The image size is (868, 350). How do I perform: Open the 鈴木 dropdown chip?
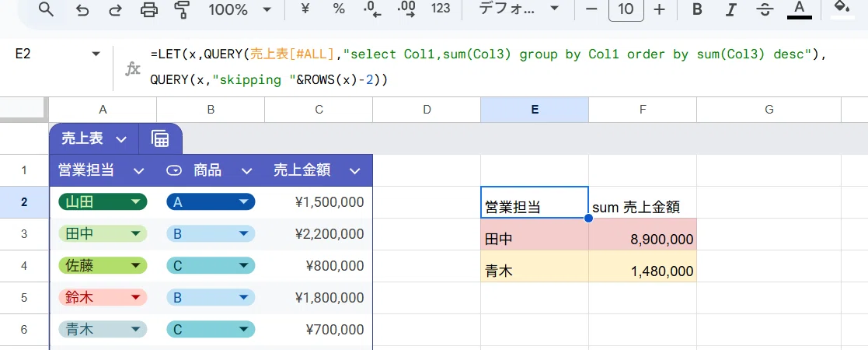pyautogui.click(x=103, y=298)
